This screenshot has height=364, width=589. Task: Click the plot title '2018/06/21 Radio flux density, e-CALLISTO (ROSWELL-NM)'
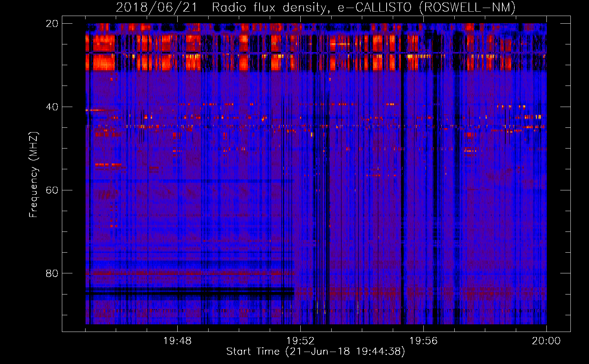click(316, 7)
